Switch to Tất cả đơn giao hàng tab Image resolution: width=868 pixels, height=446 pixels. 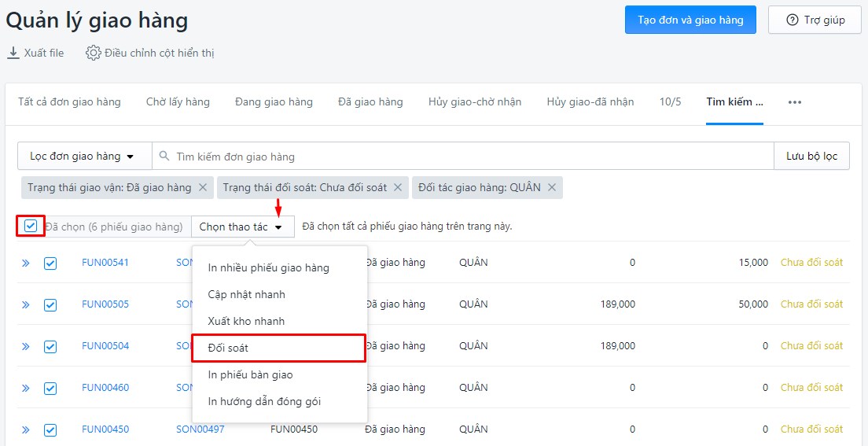pyautogui.click(x=69, y=102)
